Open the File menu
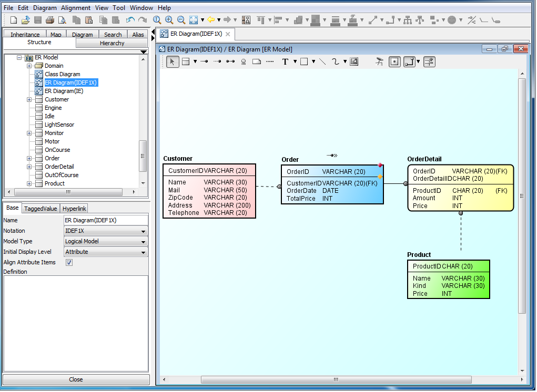The height and width of the screenshot is (392, 537). (8, 7)
